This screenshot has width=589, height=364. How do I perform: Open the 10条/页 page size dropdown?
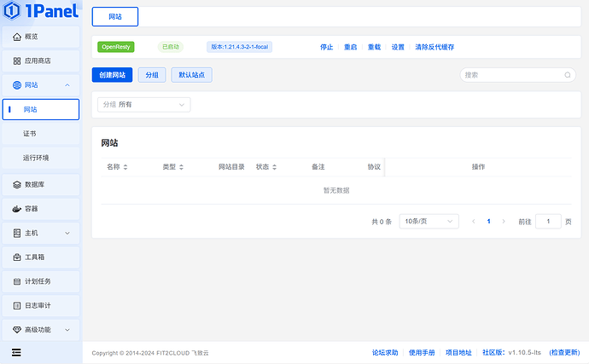point(429,221)
